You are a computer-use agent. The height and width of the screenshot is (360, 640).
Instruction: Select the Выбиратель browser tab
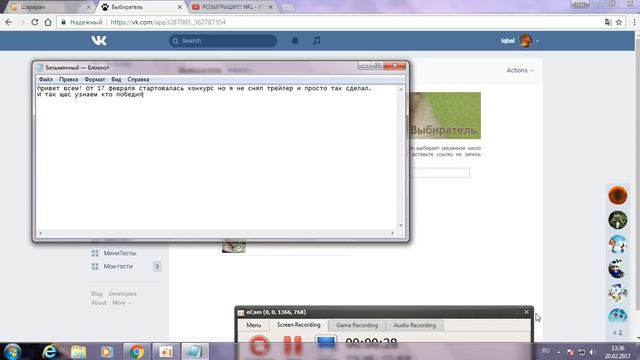(140, 7)
